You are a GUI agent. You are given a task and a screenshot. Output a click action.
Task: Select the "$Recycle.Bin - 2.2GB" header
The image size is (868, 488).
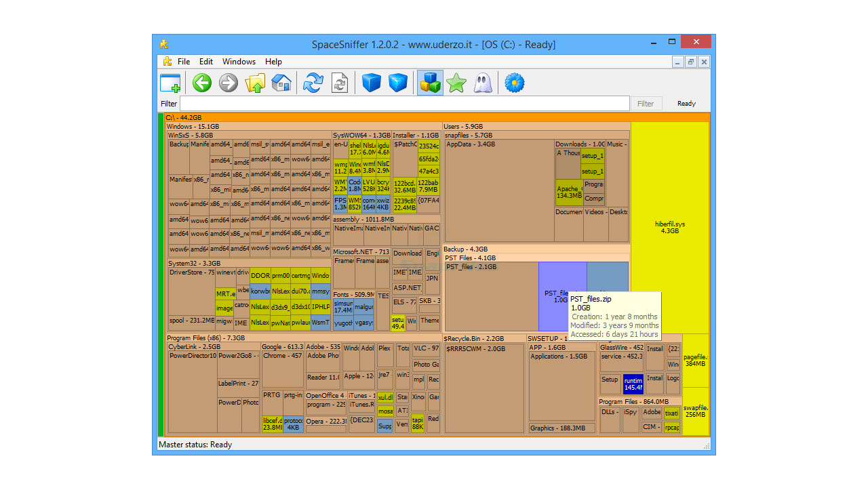point(484,338)
